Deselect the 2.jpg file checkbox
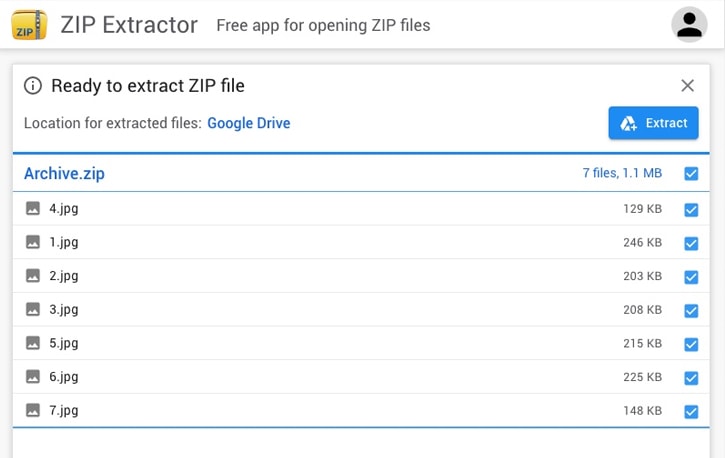 coord(691,277)
